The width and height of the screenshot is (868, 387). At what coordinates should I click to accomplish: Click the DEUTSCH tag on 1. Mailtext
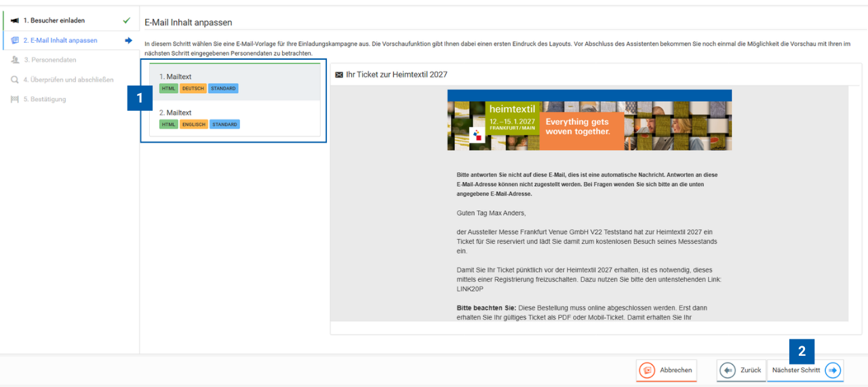193,89
